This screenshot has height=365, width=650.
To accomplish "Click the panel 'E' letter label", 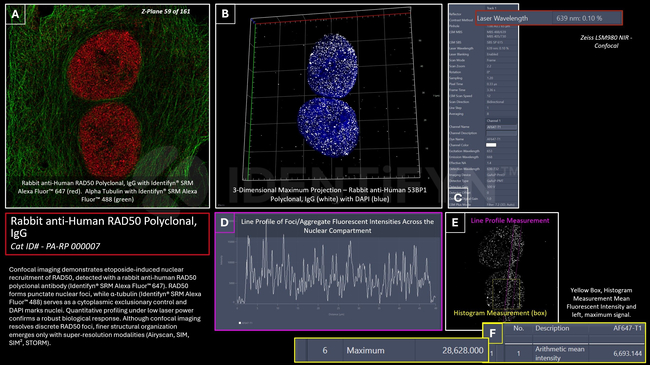I will click(x=455, y=223).
